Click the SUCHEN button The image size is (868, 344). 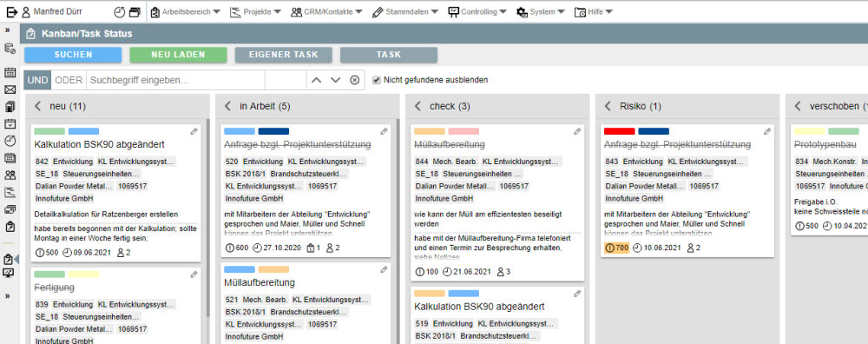73,55
